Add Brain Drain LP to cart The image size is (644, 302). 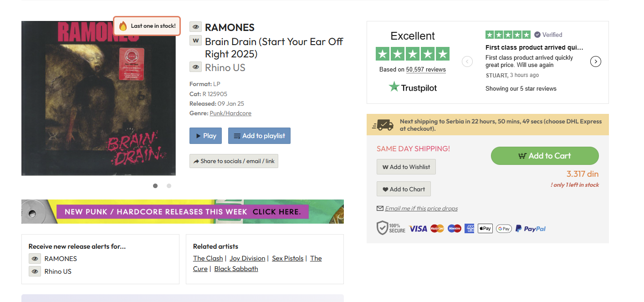(x=544, y=156)
